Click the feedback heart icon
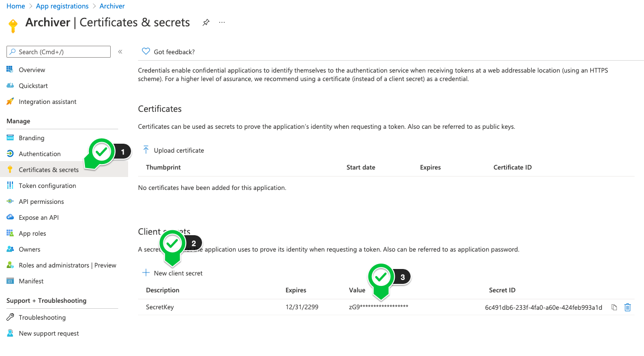Viewport: 644px width, 356px height. click(x=146, y=51)
